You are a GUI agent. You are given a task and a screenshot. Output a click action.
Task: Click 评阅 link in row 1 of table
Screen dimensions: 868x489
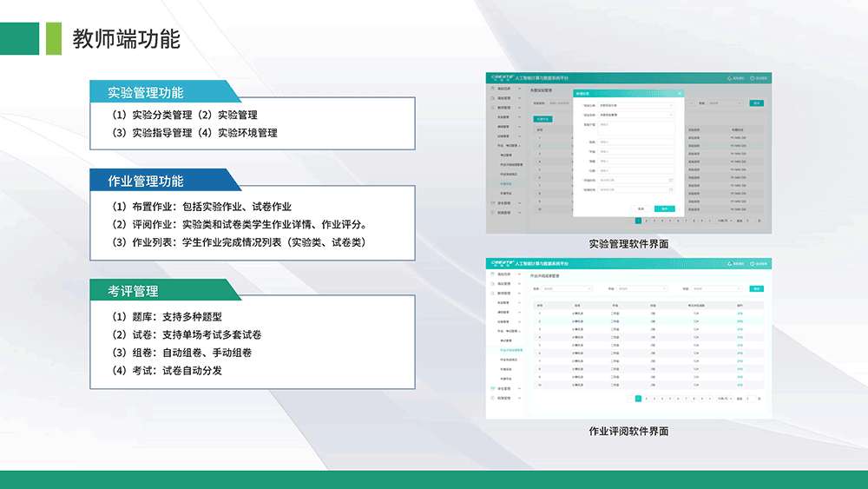(740, 314)
